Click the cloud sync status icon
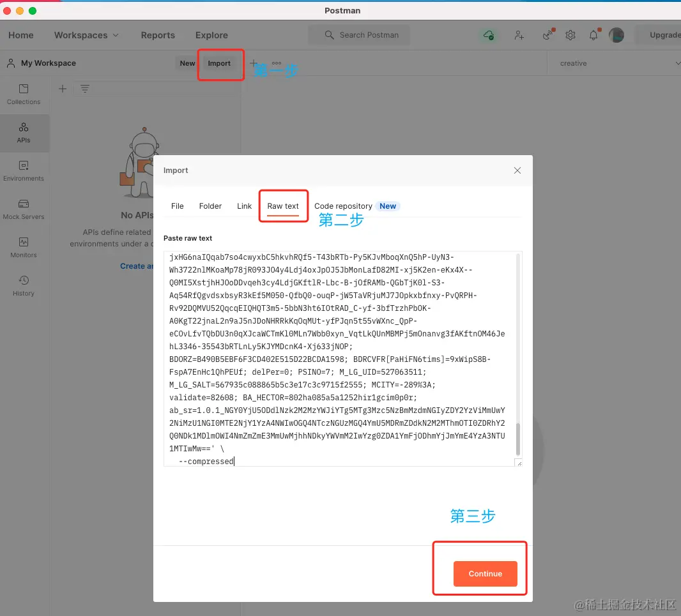This screenshot has height=616, width=681. 489,35
